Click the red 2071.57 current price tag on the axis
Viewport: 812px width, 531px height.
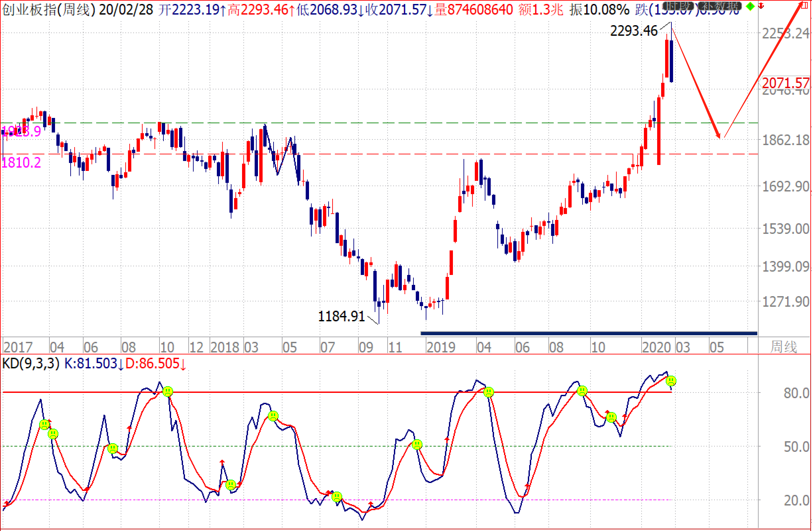tap(786, 83)
